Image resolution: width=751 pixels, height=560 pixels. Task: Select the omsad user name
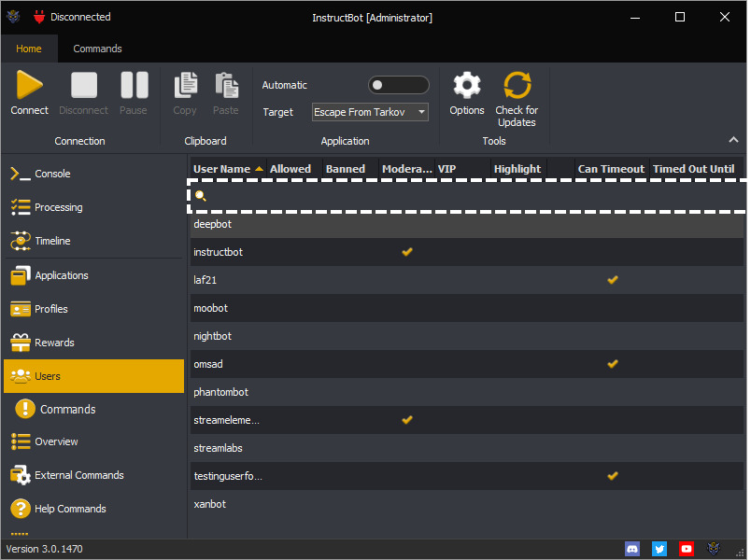[x=208, y=364]
